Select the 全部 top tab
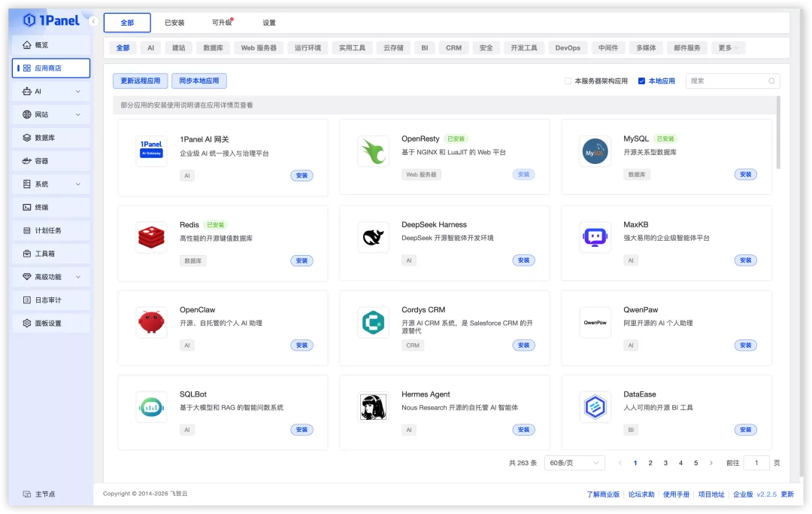The image size is (812, 514). [x=127, y=23]
